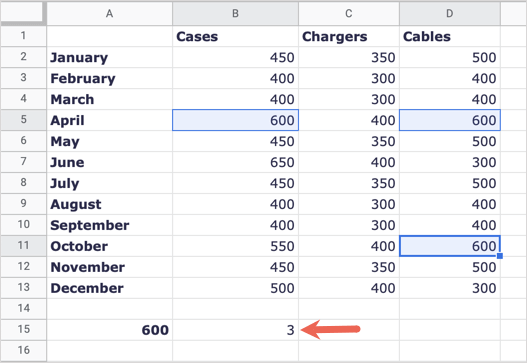This screenshot has width=527, height=363.
Task: Select the October Cables cell with 600
Action: tap(450, 246)
